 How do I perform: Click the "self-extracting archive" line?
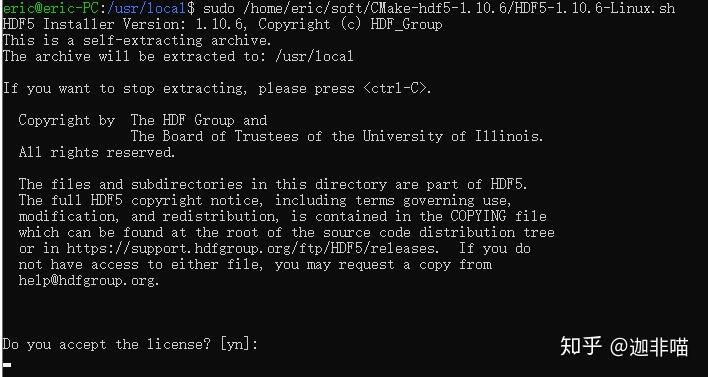137,41
